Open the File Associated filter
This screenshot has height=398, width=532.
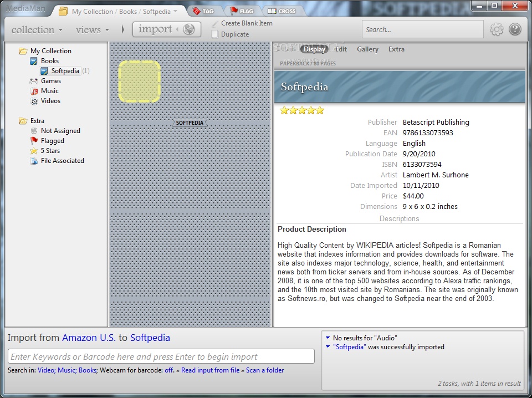tap(63, 161)
